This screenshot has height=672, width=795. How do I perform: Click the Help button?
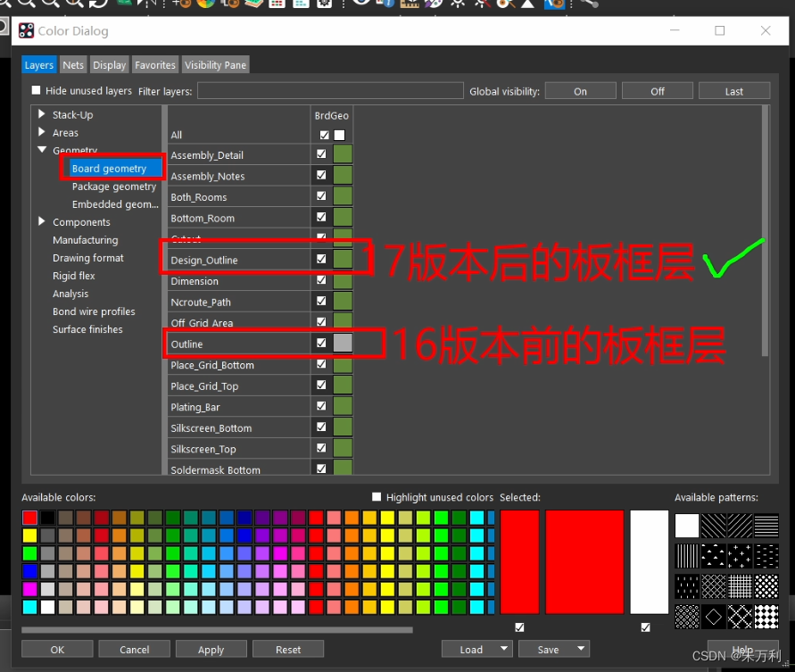point(741,649)
